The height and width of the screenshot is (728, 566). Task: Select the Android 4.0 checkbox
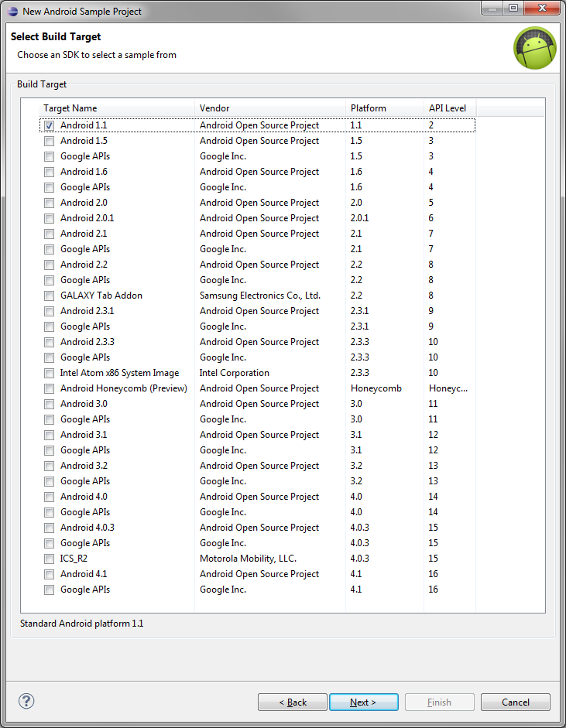click(x=50, y=497)
